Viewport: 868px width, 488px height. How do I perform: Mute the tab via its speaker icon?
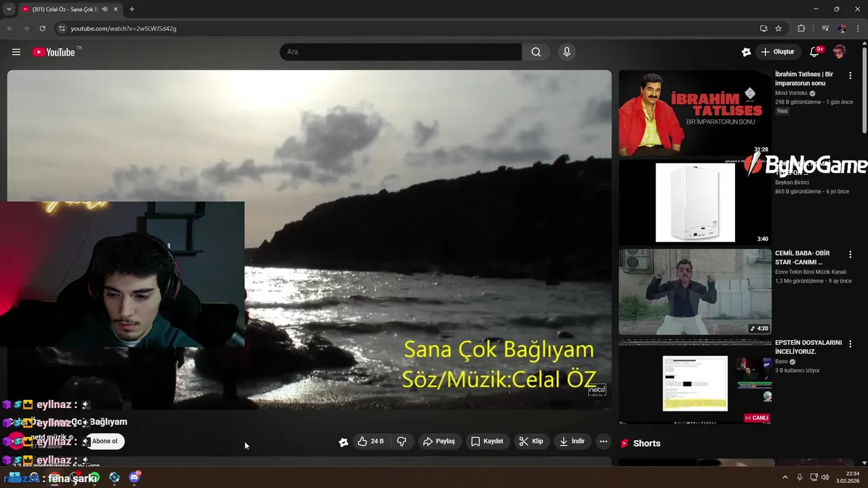(x=104, y=9)
